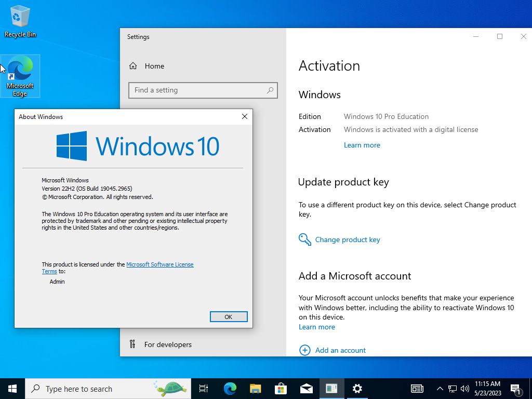Click the Add a Microsoft account heading

point(355,276)
